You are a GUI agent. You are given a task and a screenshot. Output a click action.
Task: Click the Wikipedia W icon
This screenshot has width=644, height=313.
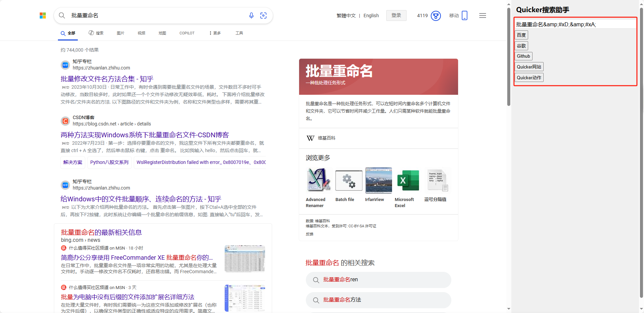(x=311, y=138)
